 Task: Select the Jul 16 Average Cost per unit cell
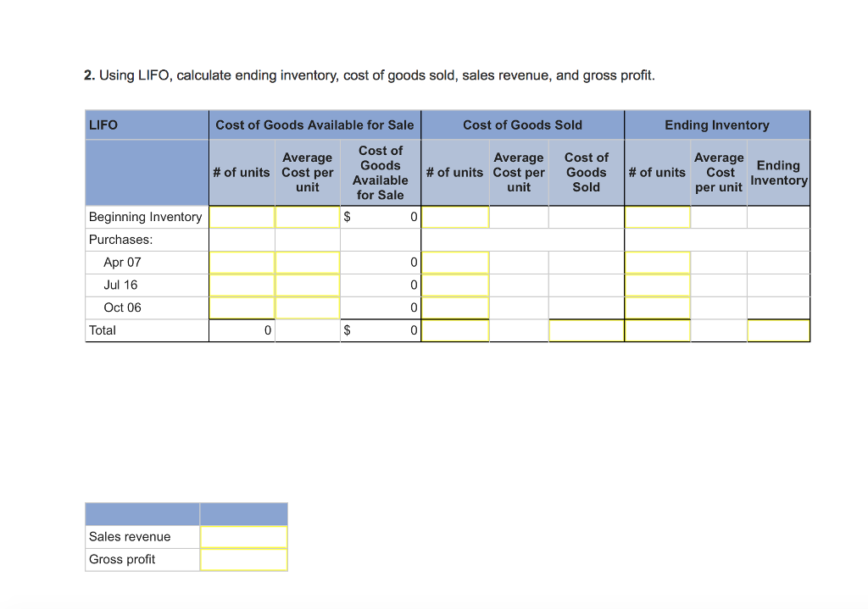(x=307, y=285)
